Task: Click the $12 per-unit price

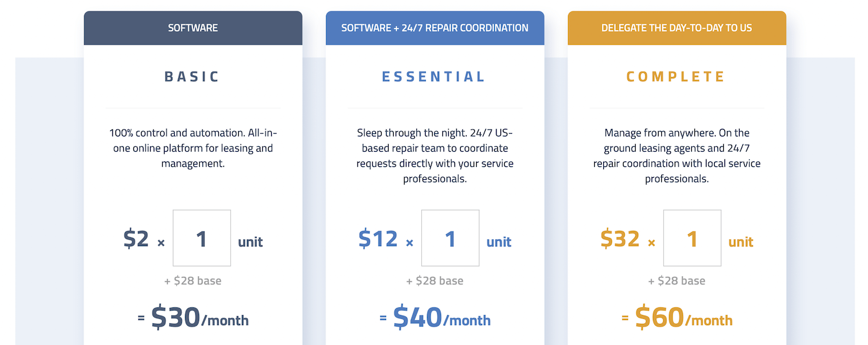Action: pyautogui.click(x=378, y=239)
